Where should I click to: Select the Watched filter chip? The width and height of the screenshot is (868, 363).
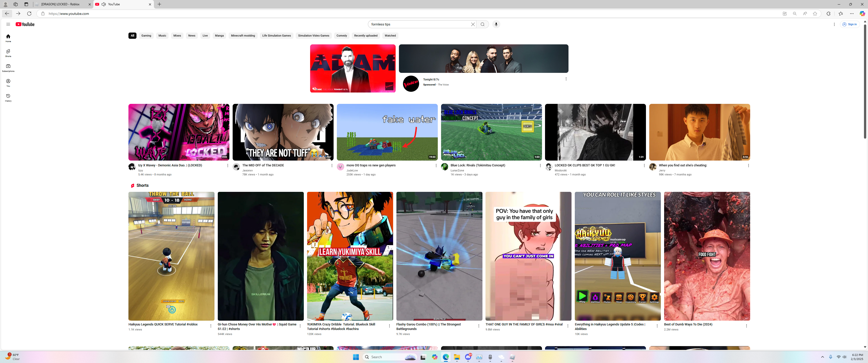tap(390, 36)
